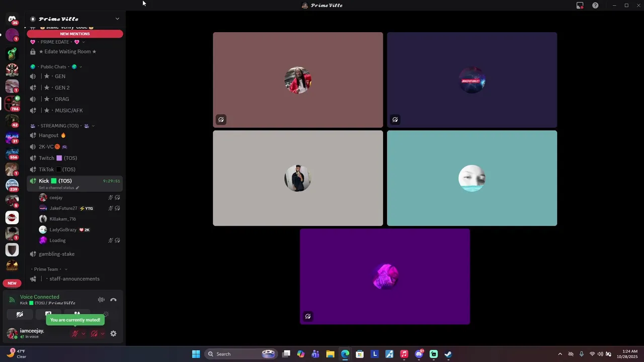Focus the dark navy JakeFuture27 video tile
The image size is (644, 362).
coord(472,80)
